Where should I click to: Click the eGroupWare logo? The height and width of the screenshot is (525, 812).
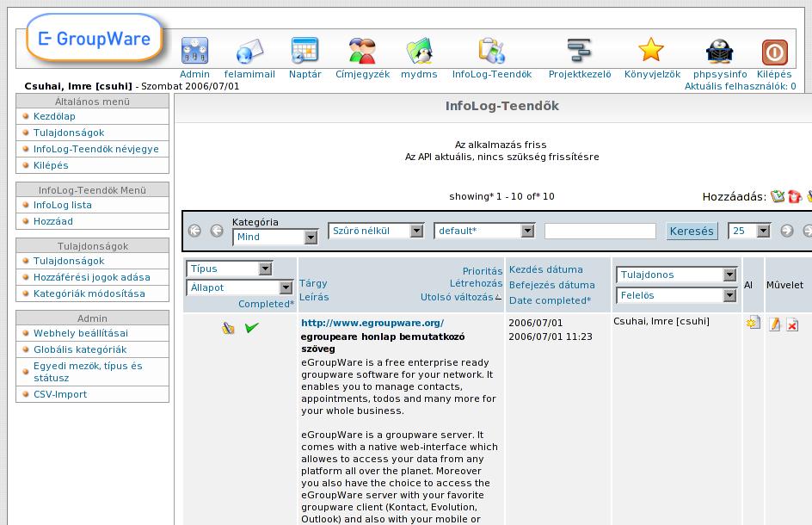pyautogui.click(x=95, y=39)
